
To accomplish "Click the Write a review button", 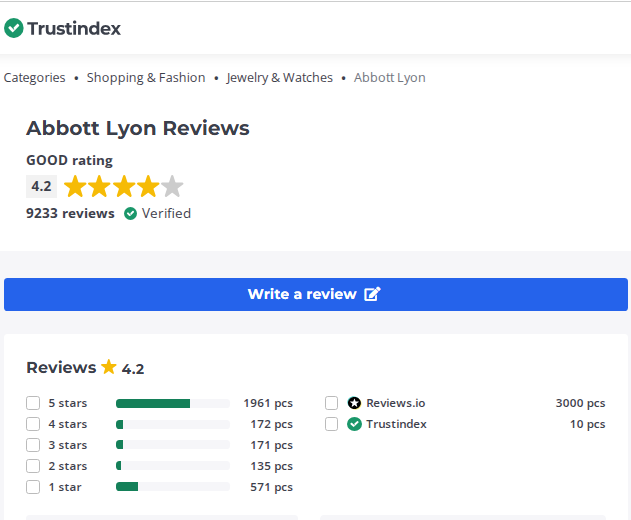I will (316, 294).
